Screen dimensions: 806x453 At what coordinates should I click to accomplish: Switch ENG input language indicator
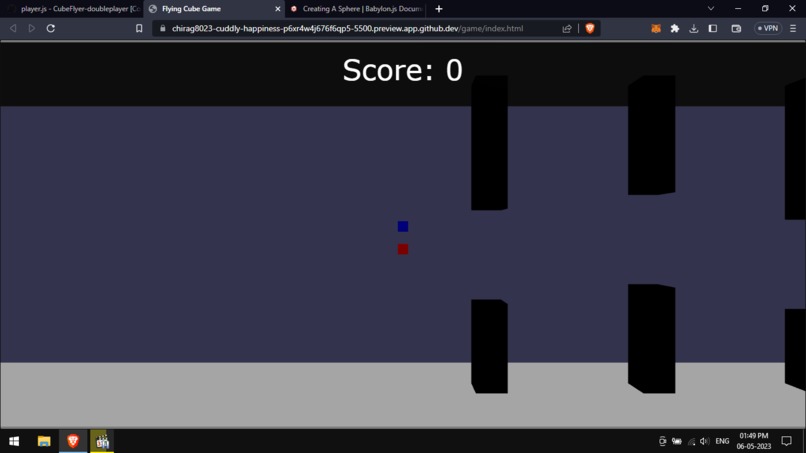pyautogui.click(x=722, y=441)
